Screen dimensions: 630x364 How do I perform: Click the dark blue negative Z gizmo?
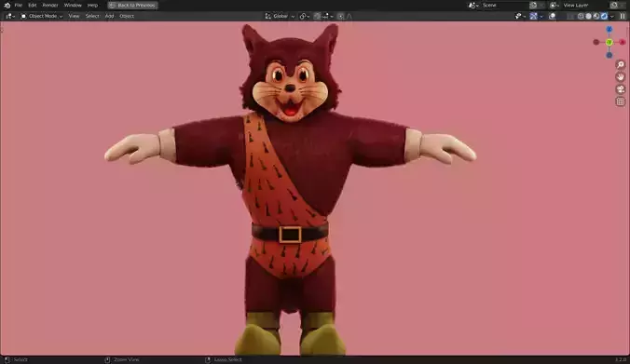point(609,55)
